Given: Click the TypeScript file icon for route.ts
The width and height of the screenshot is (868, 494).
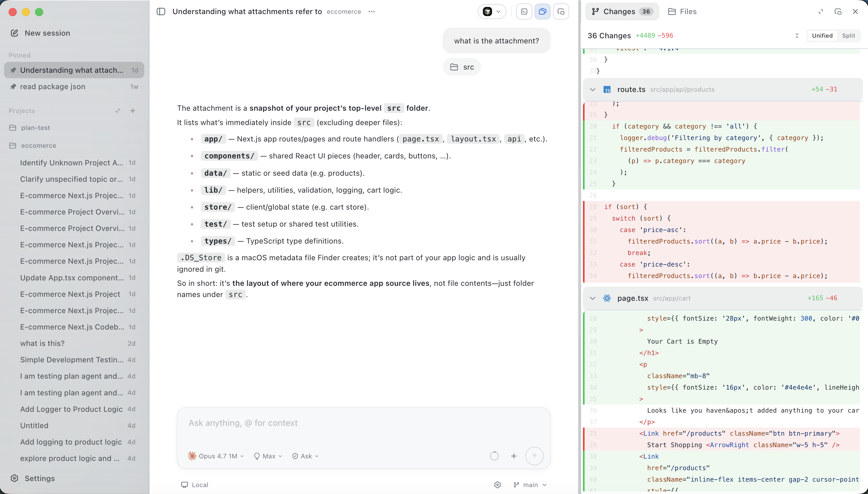Looking at the screenshot, I should 607,90.
